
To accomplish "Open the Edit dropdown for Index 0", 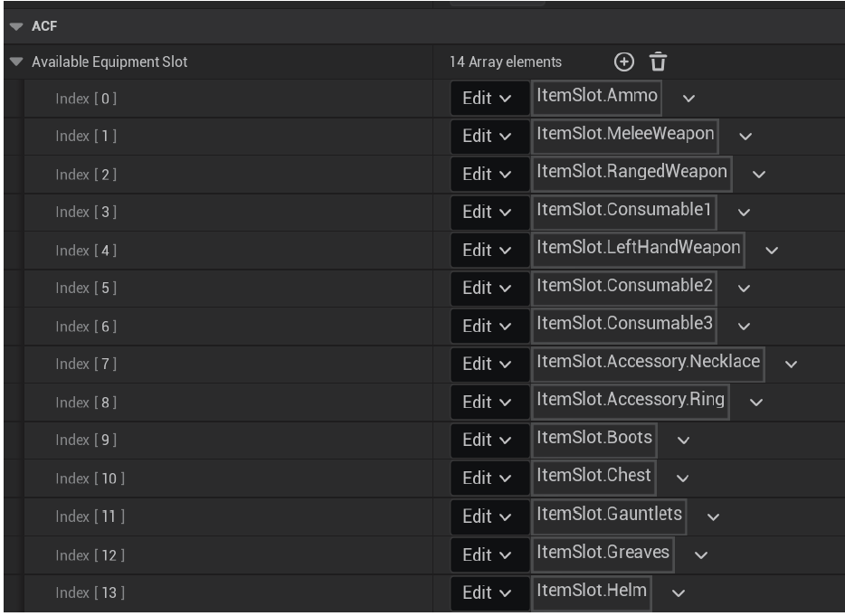I will pos(490,98).
